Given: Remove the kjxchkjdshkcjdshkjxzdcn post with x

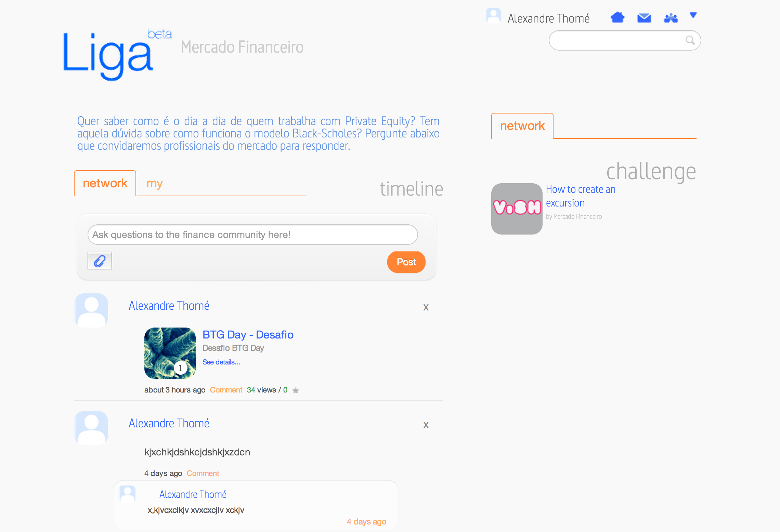Looking at the screenshot, I should point(426,425).
